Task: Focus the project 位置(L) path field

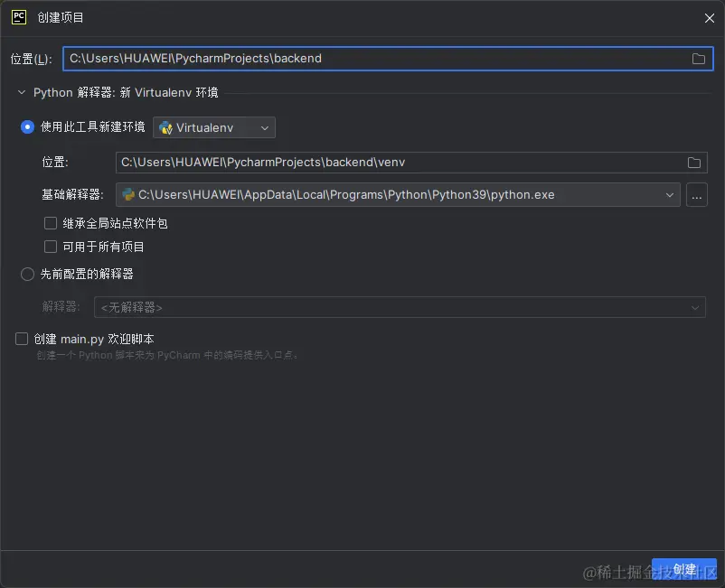Action: [x=388, y=59]
